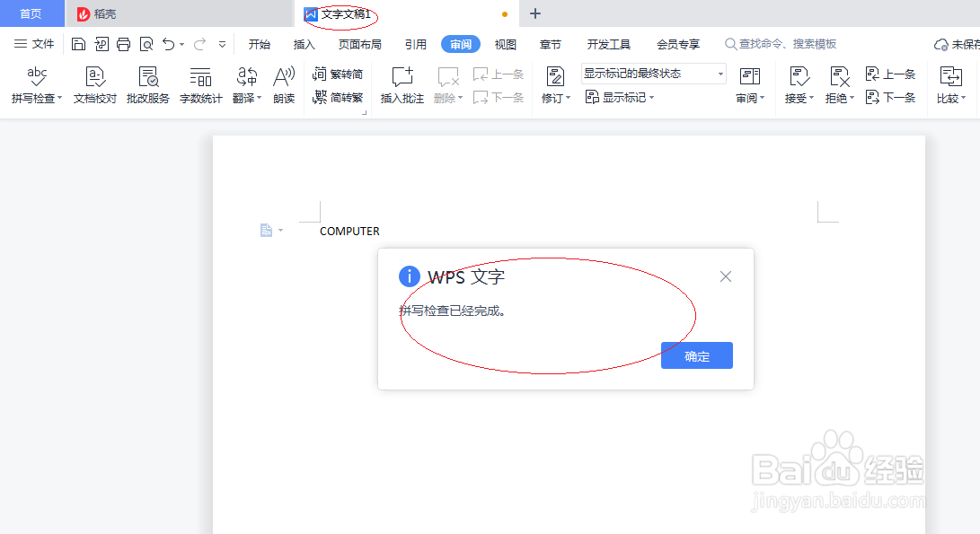Expand the 显示标记 options

[620, 98]
